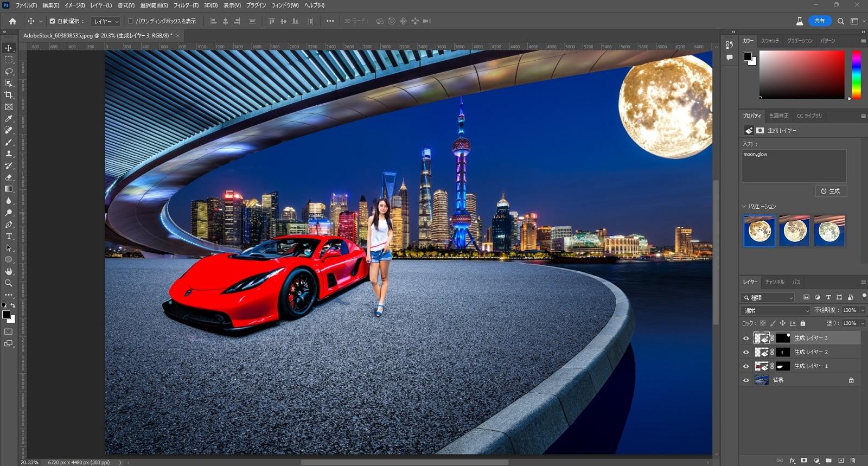This screenshot has width=868, height=466.
Task: Select the Horizontal Type tool
Action: 9,236
